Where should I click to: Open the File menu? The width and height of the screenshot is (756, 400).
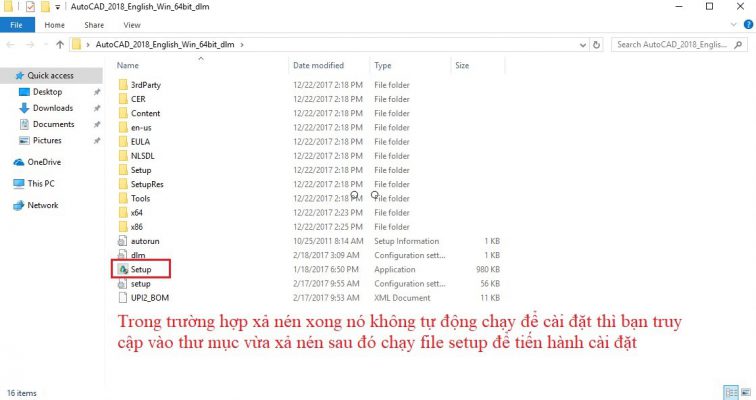click(x=17, y=24)
